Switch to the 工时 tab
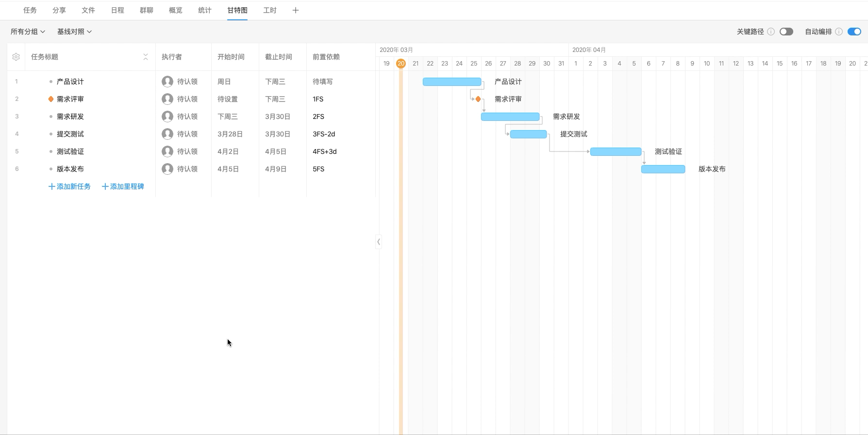This screenshot has width=868, height=435. click(x=270, y=10)
